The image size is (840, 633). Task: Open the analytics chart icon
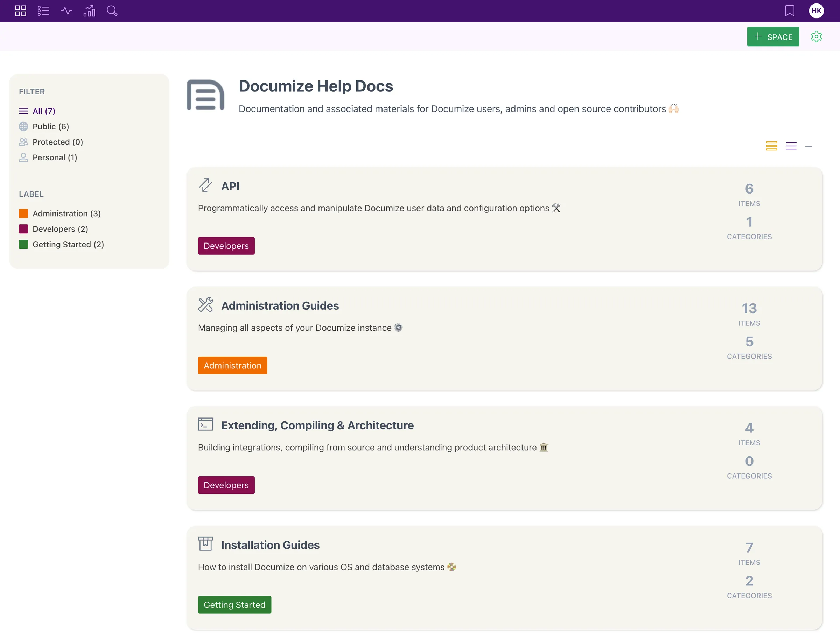tap(89, 11)
